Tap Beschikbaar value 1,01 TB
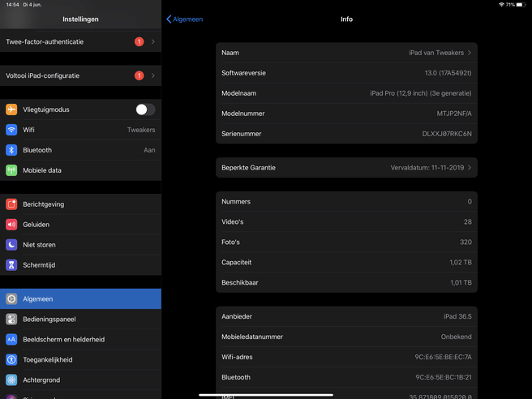Image resolution: width=532 pixels, height=399 pixels. pos(461,282)
